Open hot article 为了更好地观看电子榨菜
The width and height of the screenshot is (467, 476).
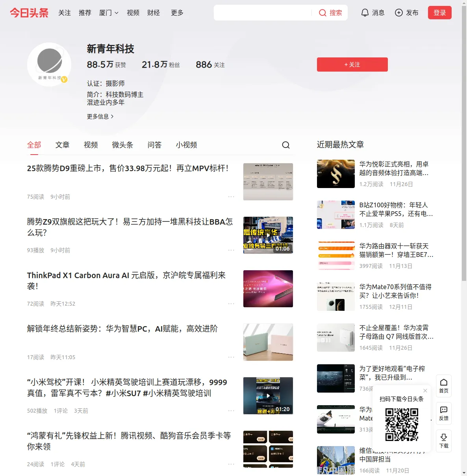pos(393,373)
